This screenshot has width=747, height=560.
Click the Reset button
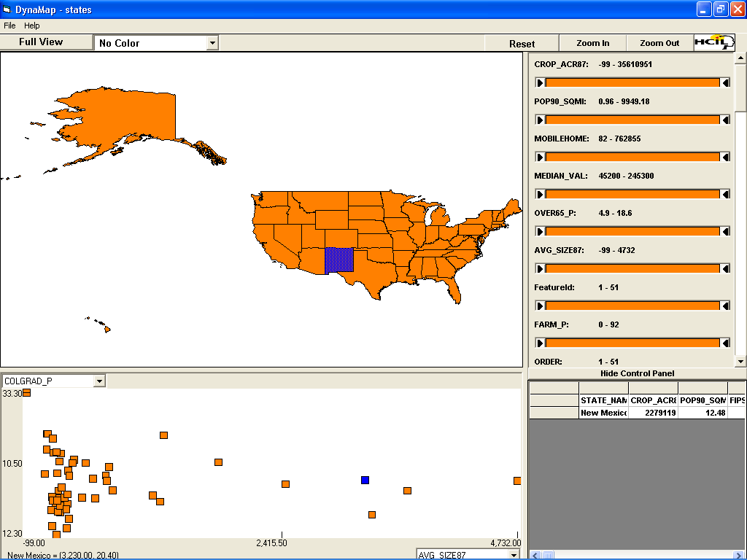522,44
